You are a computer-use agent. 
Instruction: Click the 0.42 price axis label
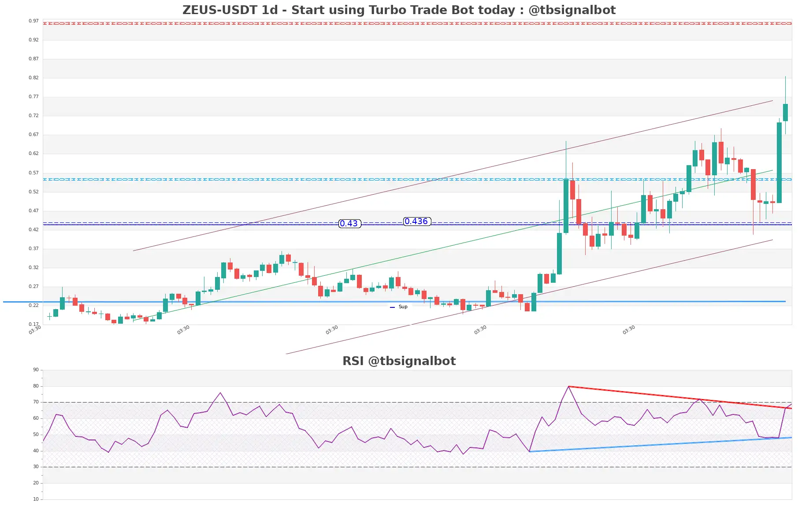33,230
